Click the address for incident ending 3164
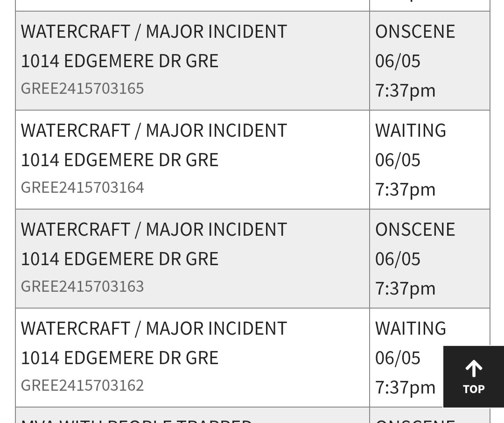 pos(119,160)
